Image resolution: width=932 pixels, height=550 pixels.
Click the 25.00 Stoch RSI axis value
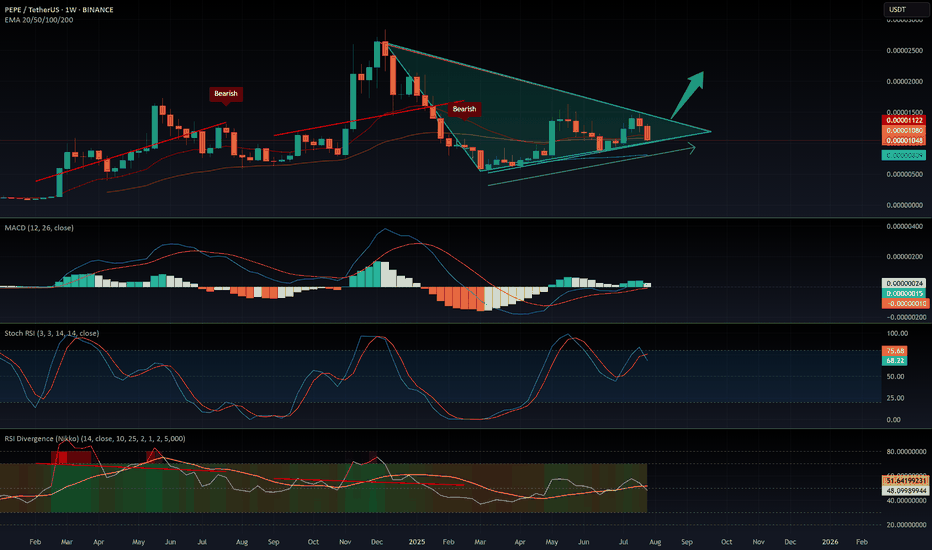pos(895,398)
